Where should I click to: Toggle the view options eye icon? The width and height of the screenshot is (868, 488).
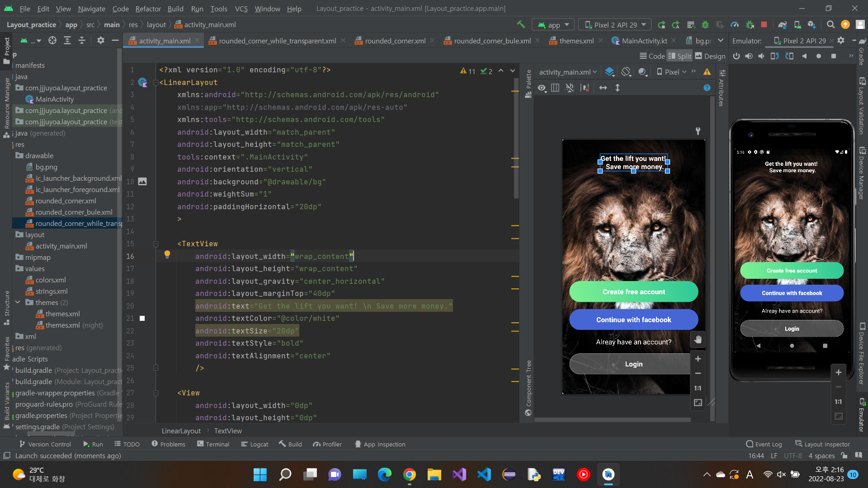(542, 88)
